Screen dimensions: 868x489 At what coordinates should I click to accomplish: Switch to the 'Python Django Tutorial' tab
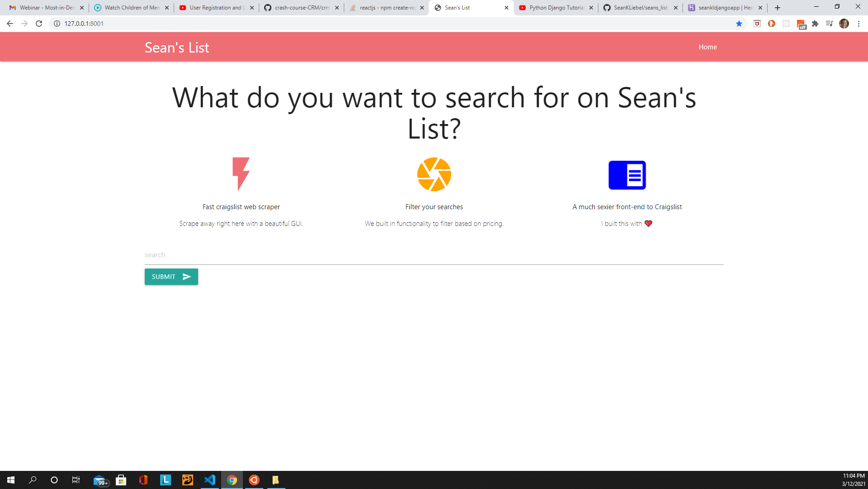(554, 8)
